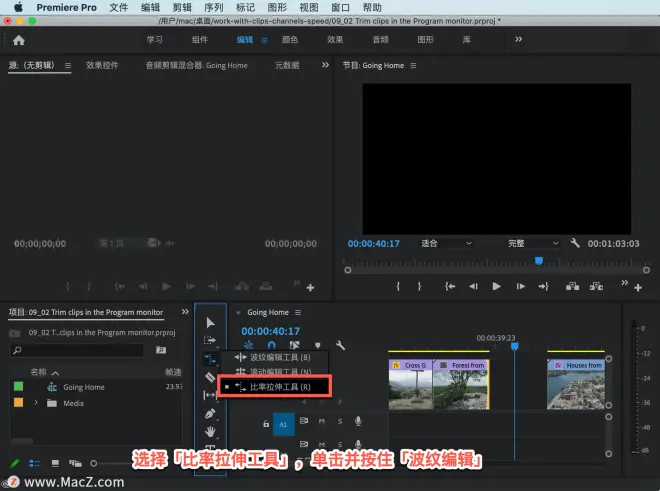Open the 窗口 menu
This screenshot has width=660, height=491.
click(340, 8)
